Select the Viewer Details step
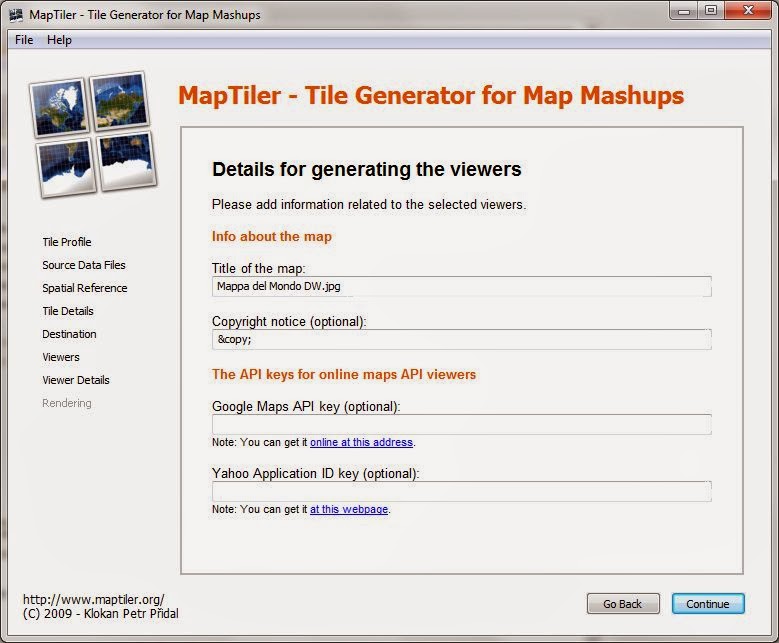The image size is (779, 643). coord(76,380)
